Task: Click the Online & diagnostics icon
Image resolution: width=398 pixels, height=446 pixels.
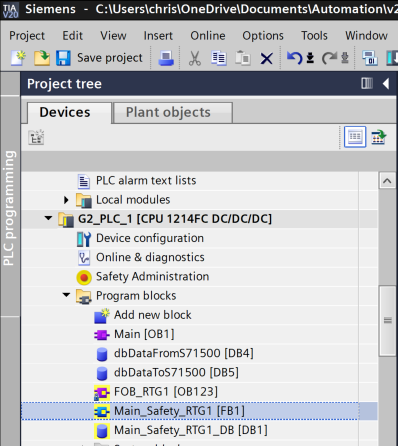Action: [x=84, y=258]
